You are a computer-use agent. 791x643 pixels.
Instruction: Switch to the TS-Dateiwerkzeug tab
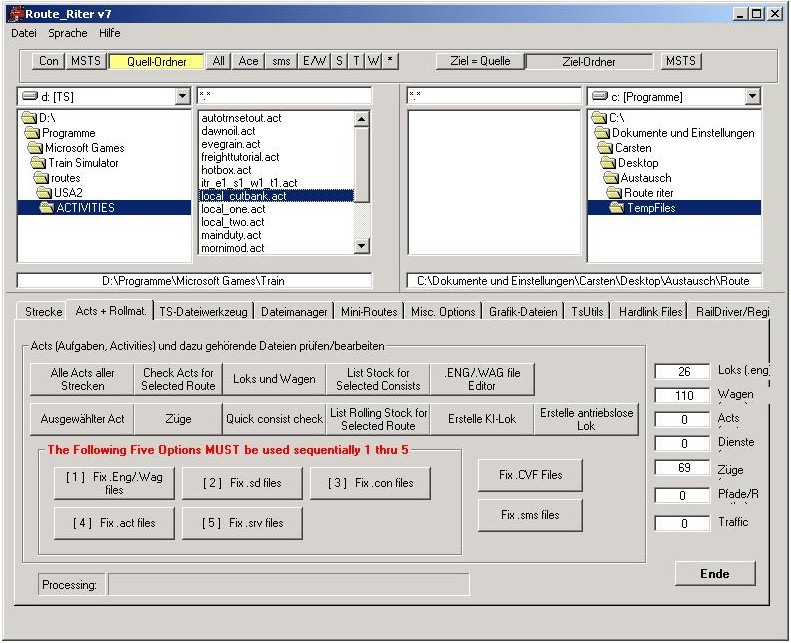click(203, 312)
